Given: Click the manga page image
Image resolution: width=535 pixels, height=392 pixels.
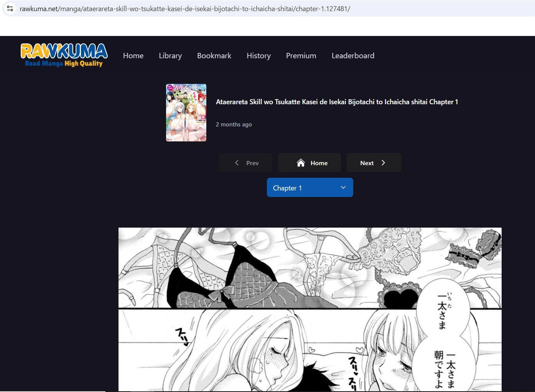Looking at the screenshot, I should click(x=310, y=310).
